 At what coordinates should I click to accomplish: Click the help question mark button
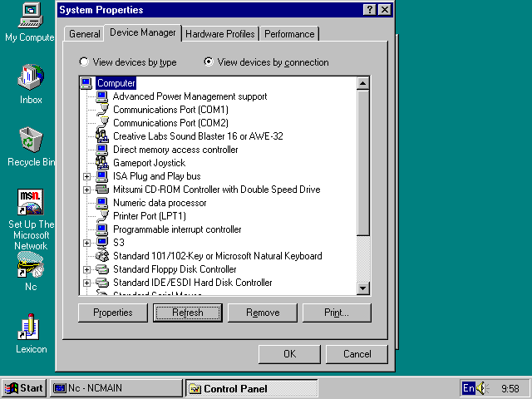(x=369, y=10)
